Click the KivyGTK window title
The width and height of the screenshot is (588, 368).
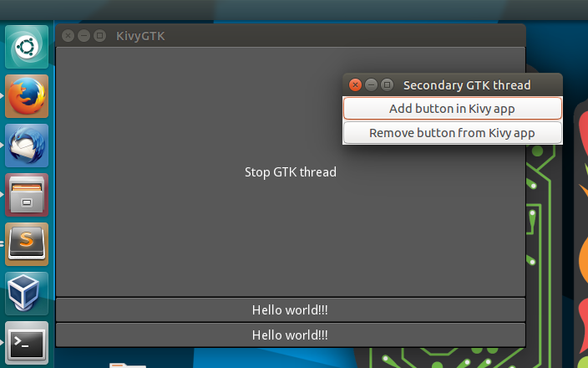tap(140, 36)
